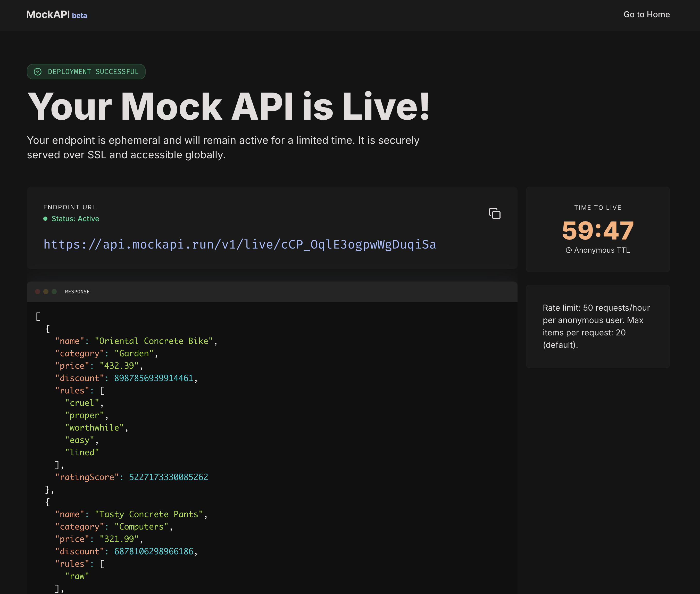Click the rate limit information card

[x=597, y=326]
